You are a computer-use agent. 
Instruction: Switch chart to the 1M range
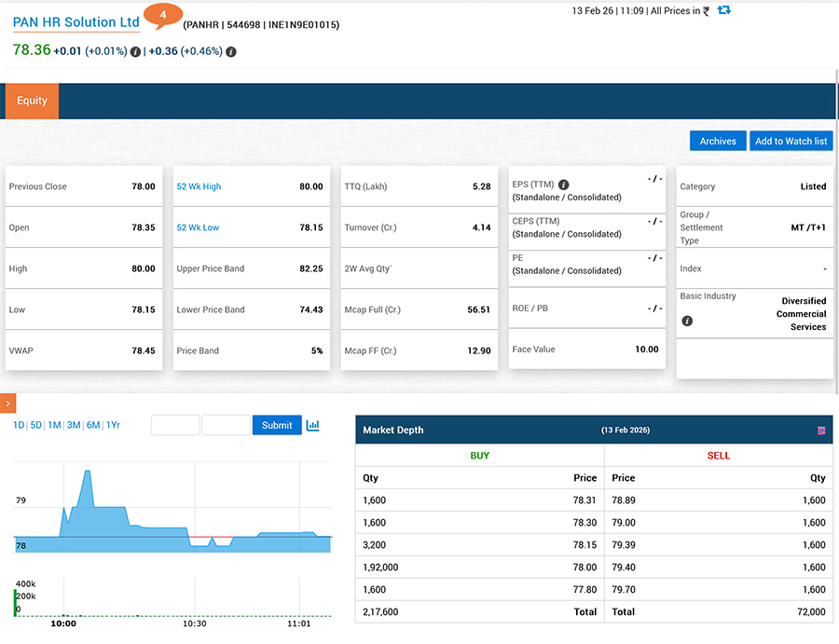[54, 425]
